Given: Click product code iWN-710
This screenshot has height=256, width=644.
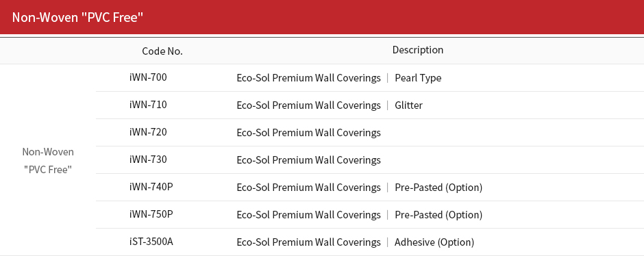Looking at the screenshot, I should [148, 105].
